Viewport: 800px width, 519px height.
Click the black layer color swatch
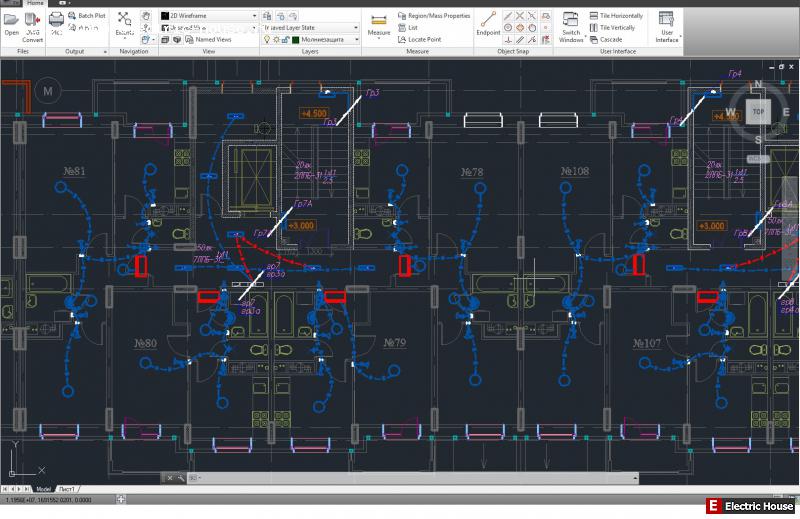pos(295,40)
